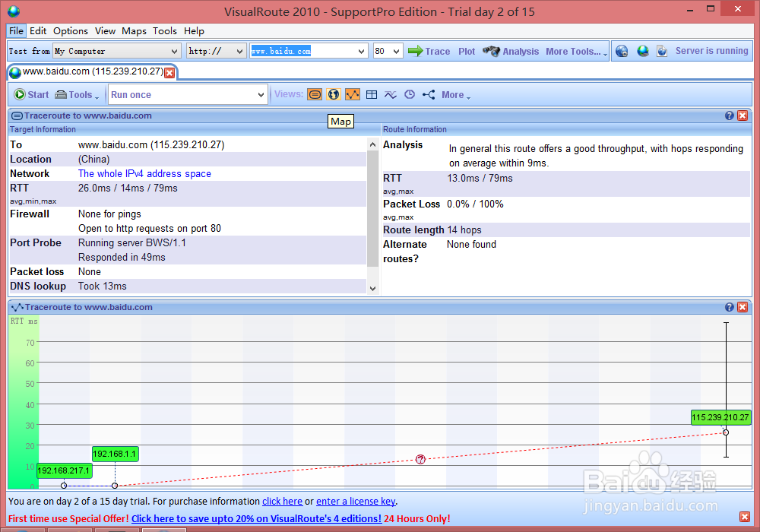The height and width of the screenshot is (532, 760).
Task: Open the More views dropdown
Action: pyautogui.click(x=455, y=95)
